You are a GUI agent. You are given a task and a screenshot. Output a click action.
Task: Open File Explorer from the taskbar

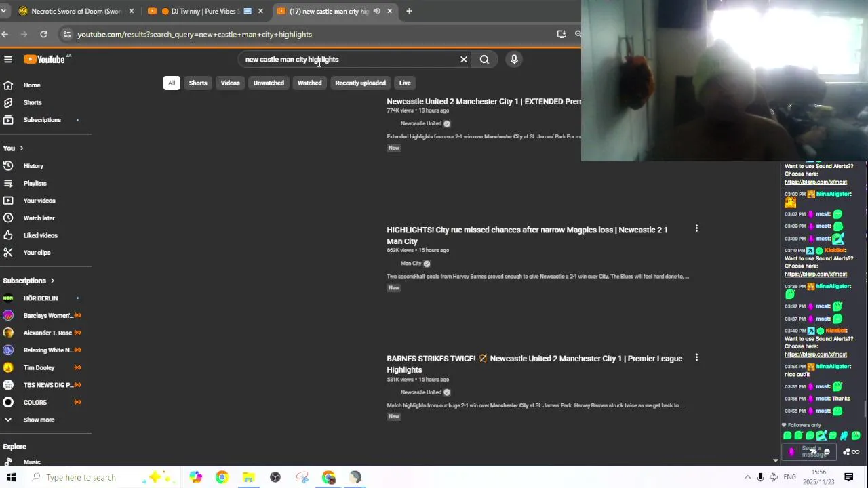point(248,478)
